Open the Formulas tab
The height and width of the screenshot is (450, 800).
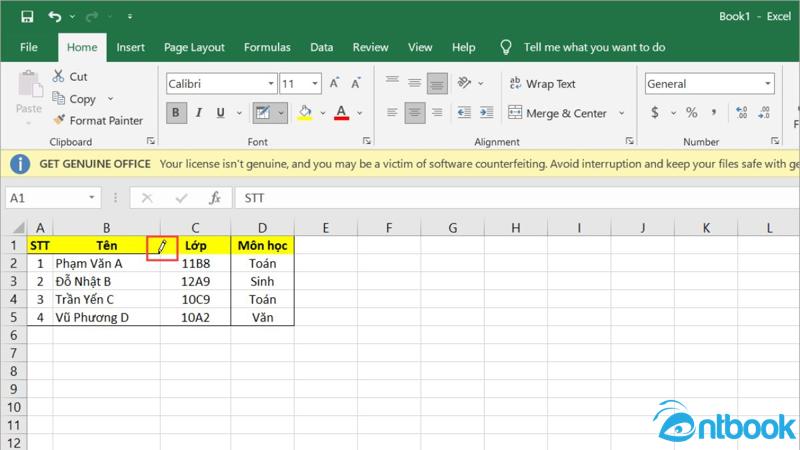coord(267,47)
